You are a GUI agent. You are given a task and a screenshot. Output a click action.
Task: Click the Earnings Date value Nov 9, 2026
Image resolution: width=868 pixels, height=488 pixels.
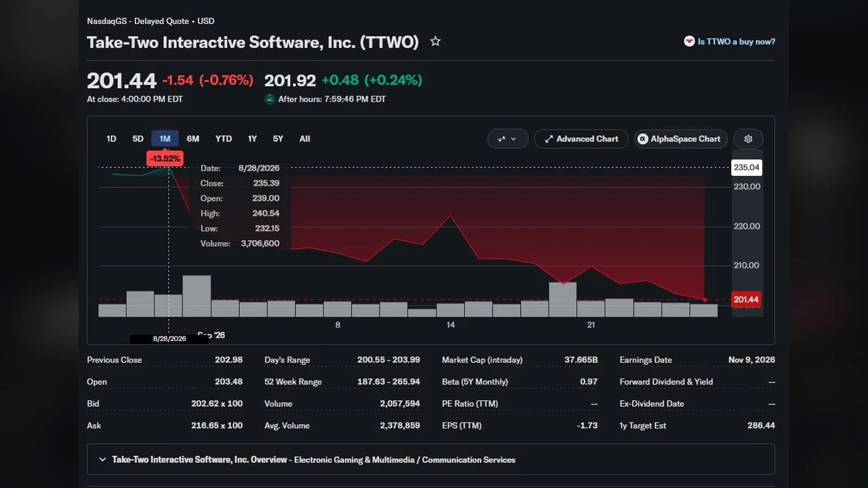751,360
